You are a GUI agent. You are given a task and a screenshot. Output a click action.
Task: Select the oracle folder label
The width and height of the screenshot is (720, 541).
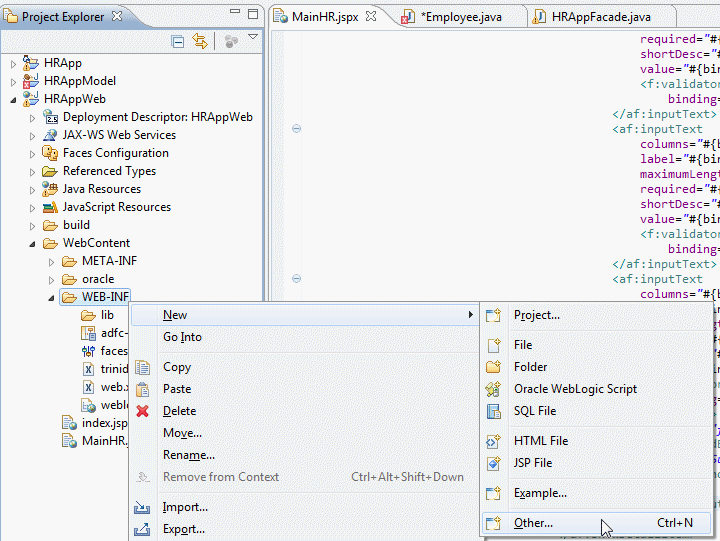point(98,279)
